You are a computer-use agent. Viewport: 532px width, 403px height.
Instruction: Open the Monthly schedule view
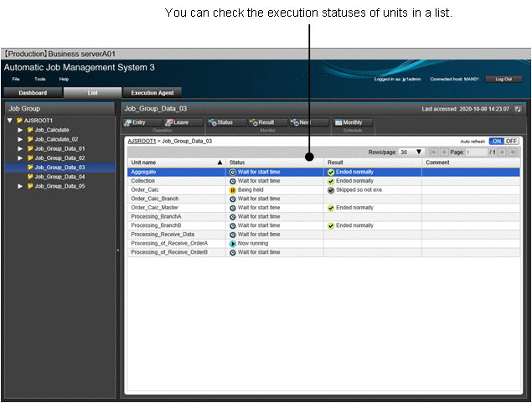point(353,122)
